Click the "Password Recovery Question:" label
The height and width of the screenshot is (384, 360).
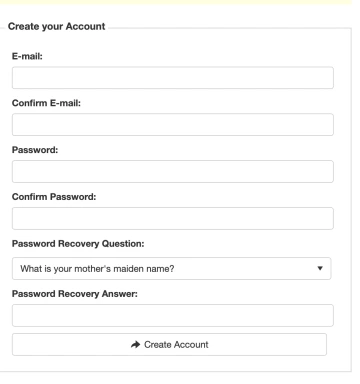[x=78, y=244]
